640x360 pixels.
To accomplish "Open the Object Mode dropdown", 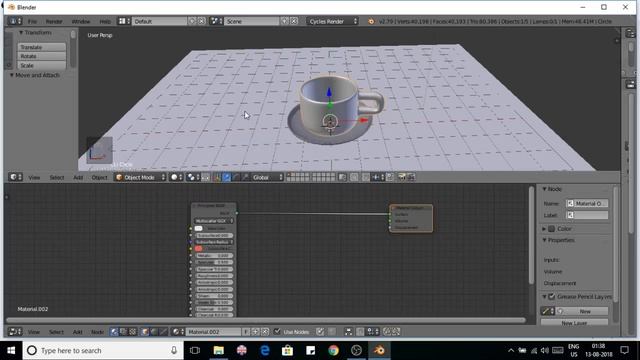I will 140,177.
